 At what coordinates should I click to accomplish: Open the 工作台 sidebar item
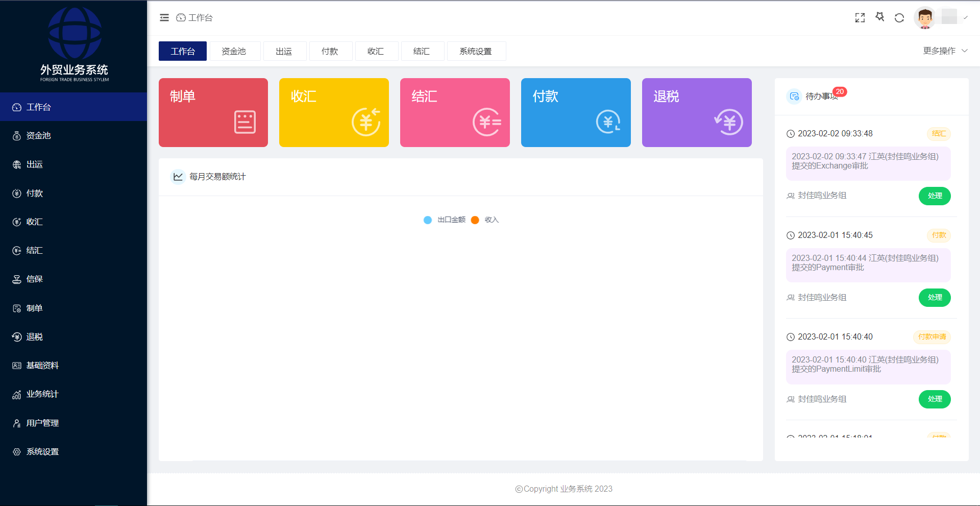pyautogui.click(x=73, y=107)
